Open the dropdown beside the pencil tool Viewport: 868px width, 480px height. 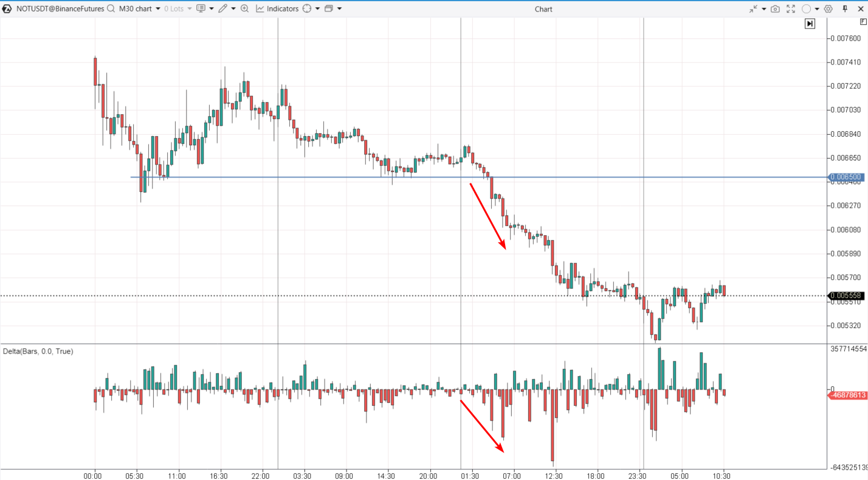coord(232,9)
